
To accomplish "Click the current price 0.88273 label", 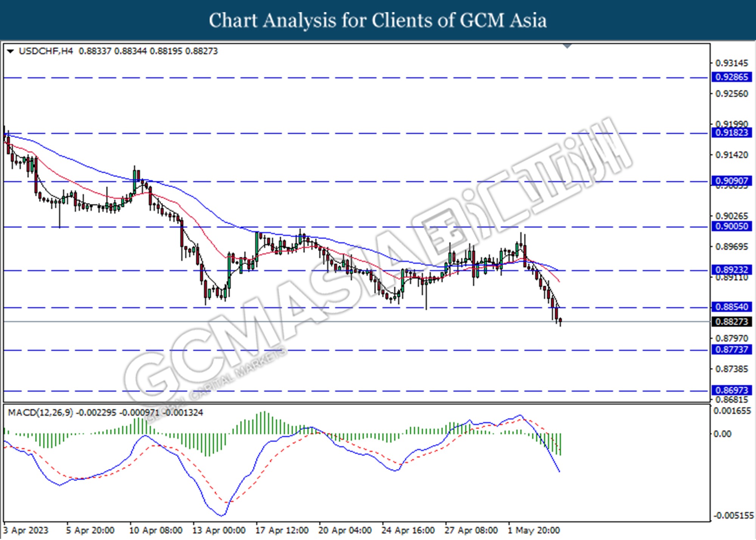I will 732,322.
